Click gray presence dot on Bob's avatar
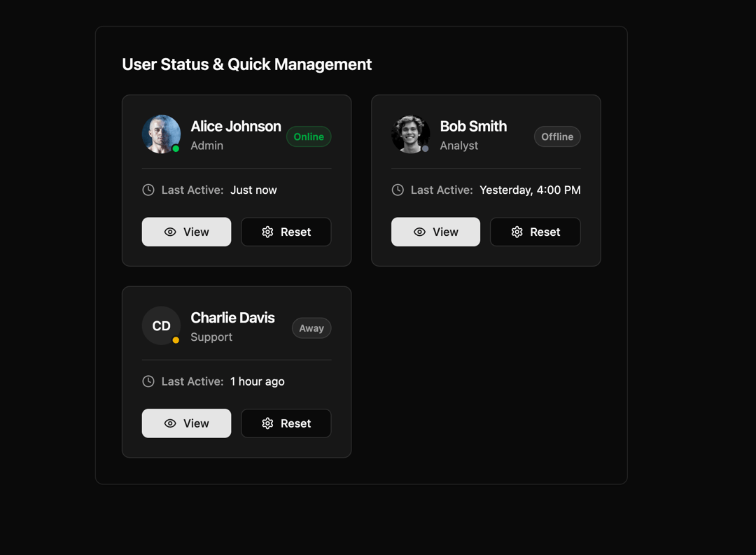The image size is (756, 555). point(426,148)
